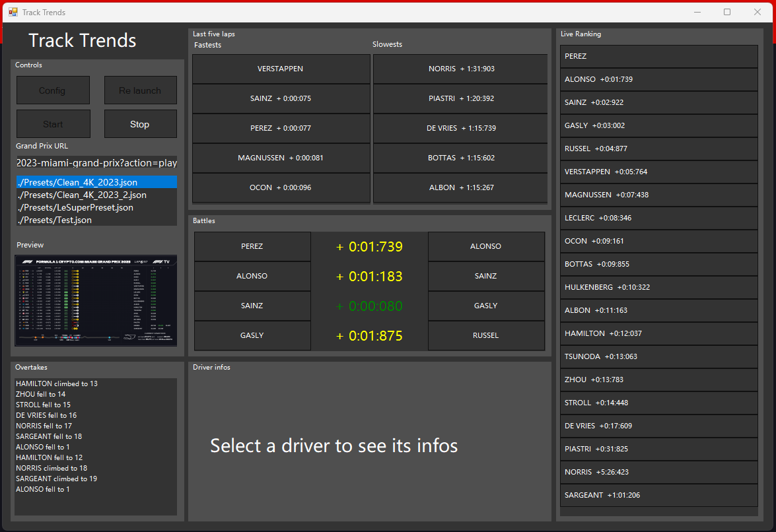Image resolution: width=776 pixels, height=532 pixels.
Task: Select LECLERC in the Live Ranking
Action: [x=658, y=218]
